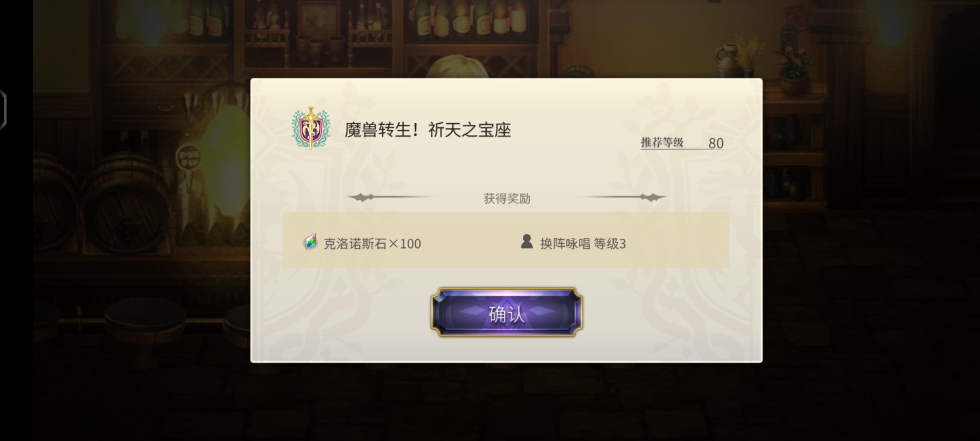
Task: Click the quest shield emblem icon
Action: [x=311, y=128]
